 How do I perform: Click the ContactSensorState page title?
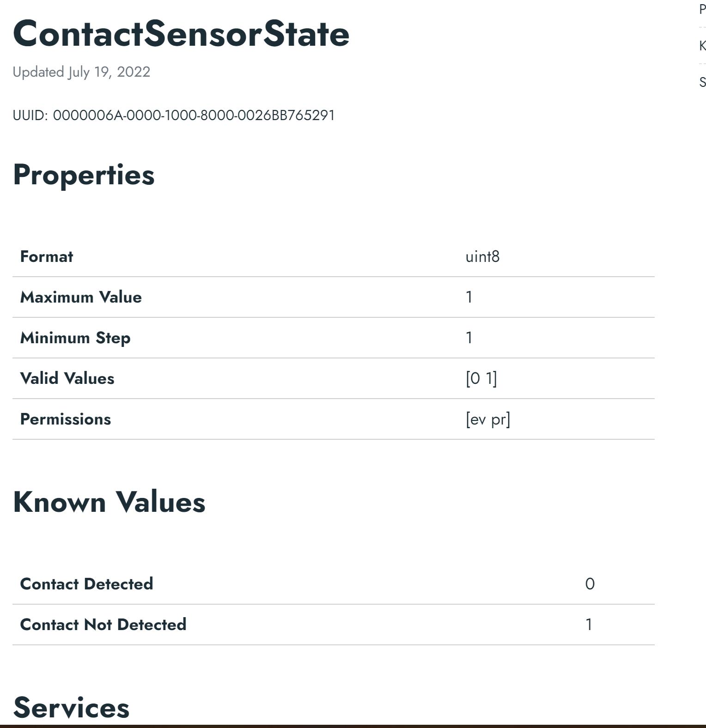[x=181, y=34]
